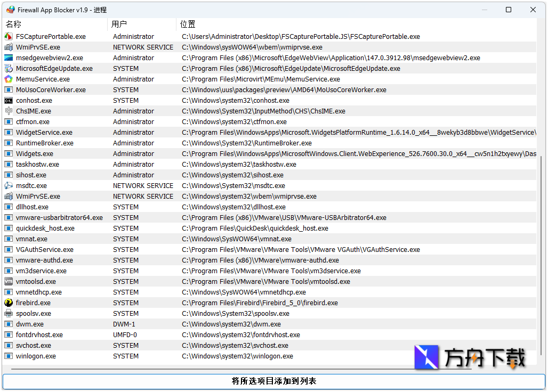Click the quickdesk_host.exe icon
Screen dimensions: 548x392
tap(9, 228)
